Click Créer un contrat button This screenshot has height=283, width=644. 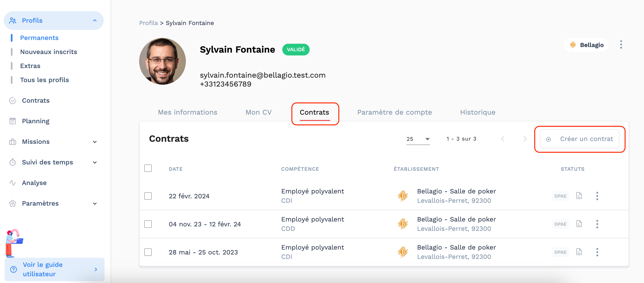(580, 139)
